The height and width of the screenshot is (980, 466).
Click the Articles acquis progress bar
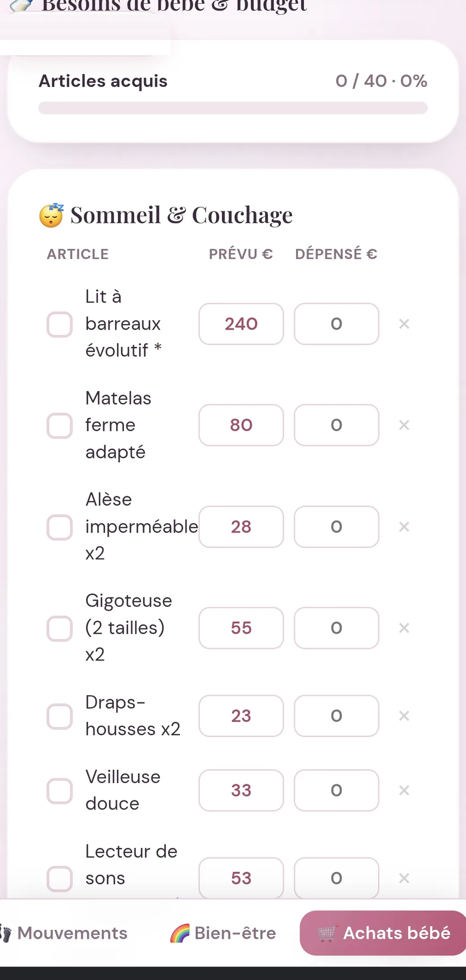(x=233, y=108)
